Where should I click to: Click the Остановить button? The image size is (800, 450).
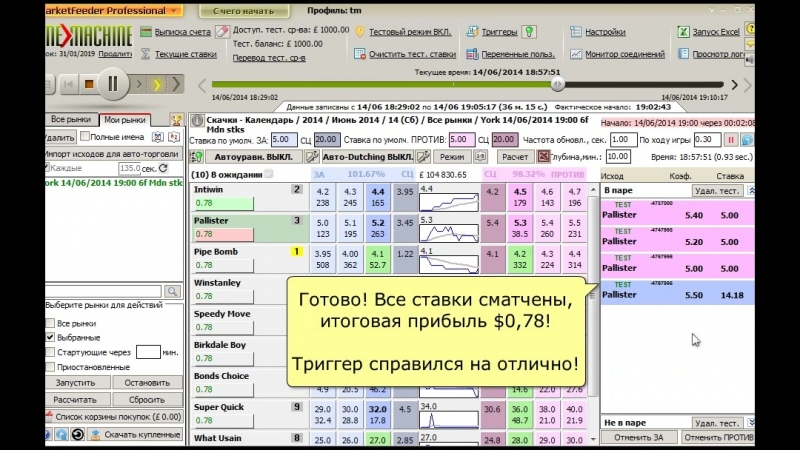147,383
